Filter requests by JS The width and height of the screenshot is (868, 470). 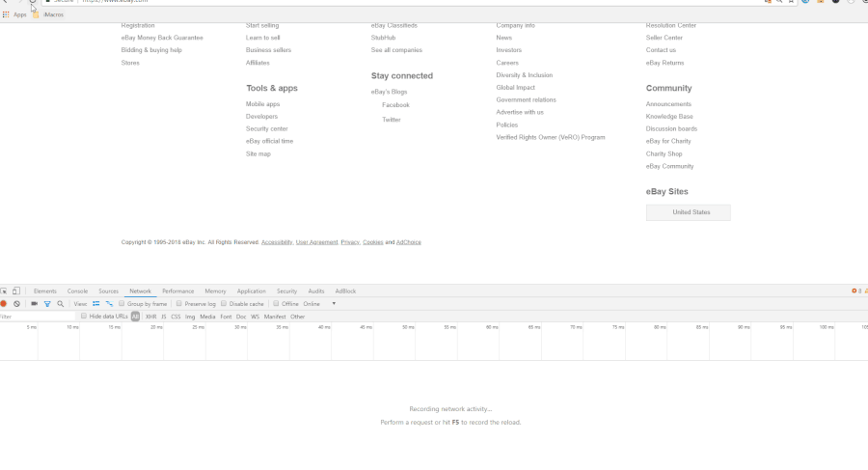(163, 317)
